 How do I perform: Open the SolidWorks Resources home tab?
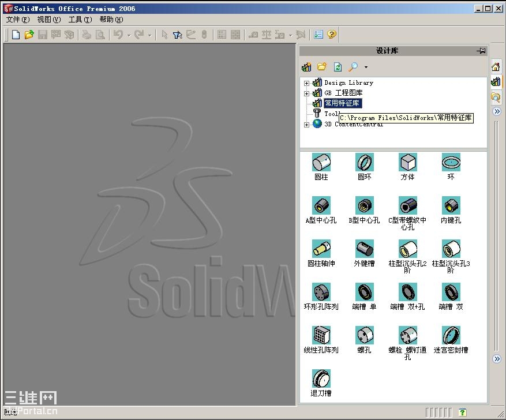[496, 67]
